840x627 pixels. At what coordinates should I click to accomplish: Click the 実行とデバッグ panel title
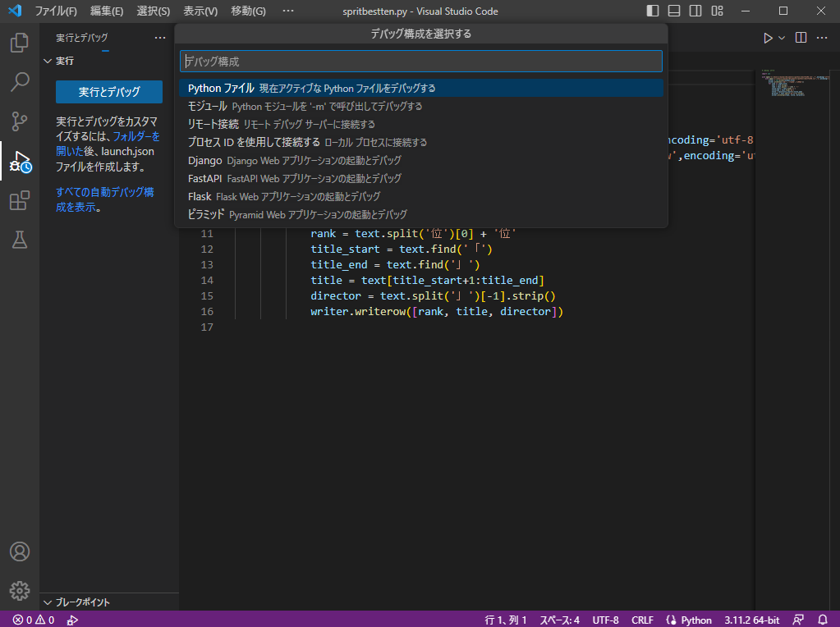pos(82,38)
